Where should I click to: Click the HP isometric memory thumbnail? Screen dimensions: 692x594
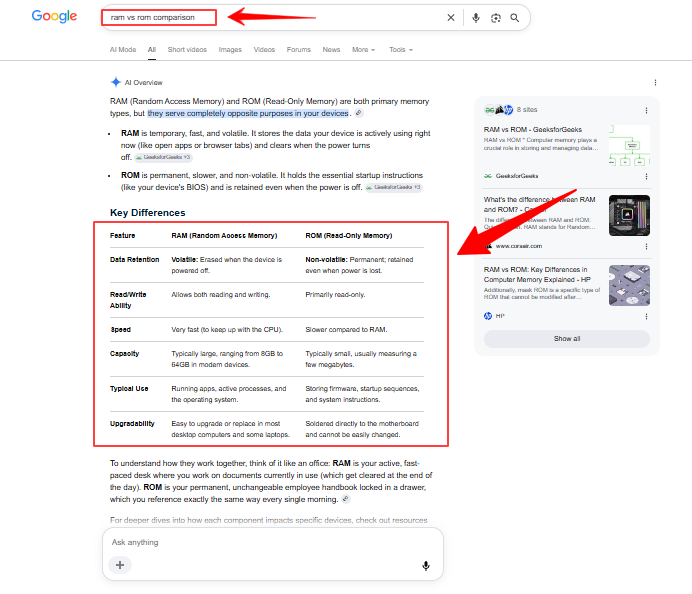629,286
